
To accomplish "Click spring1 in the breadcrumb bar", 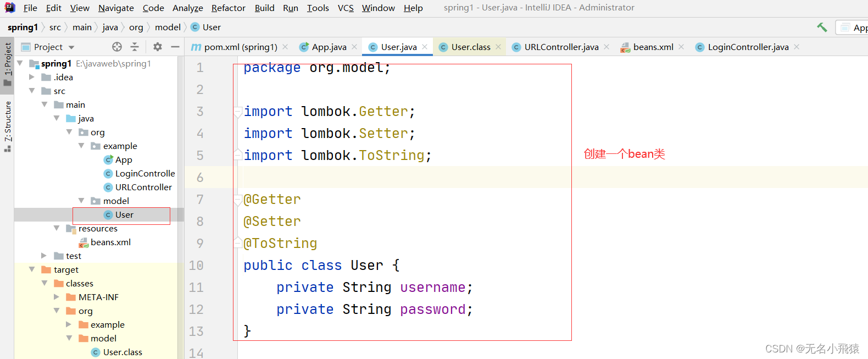I will (x=23, y=27).
